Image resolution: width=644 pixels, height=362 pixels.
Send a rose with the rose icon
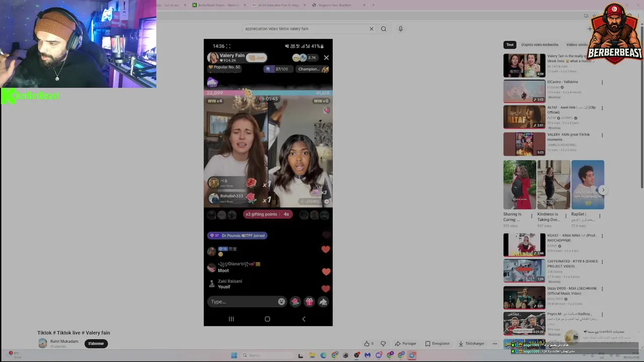295,302
